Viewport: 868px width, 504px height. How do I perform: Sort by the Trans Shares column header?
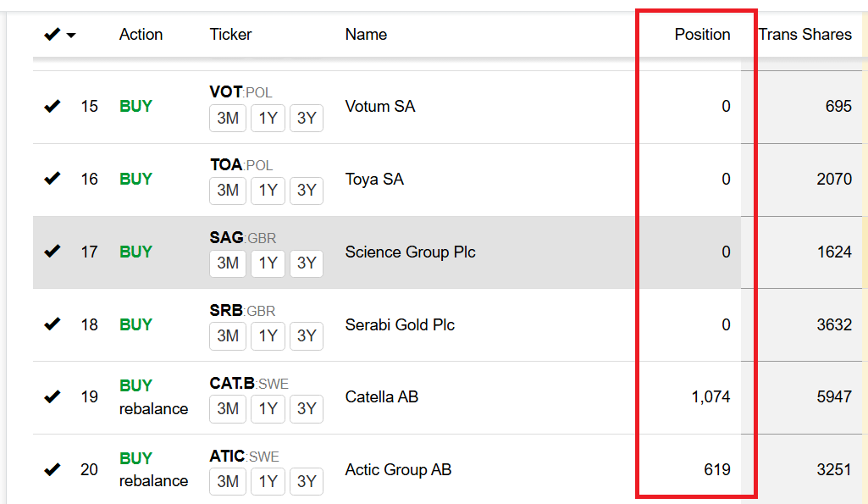(x=804, y=35)
